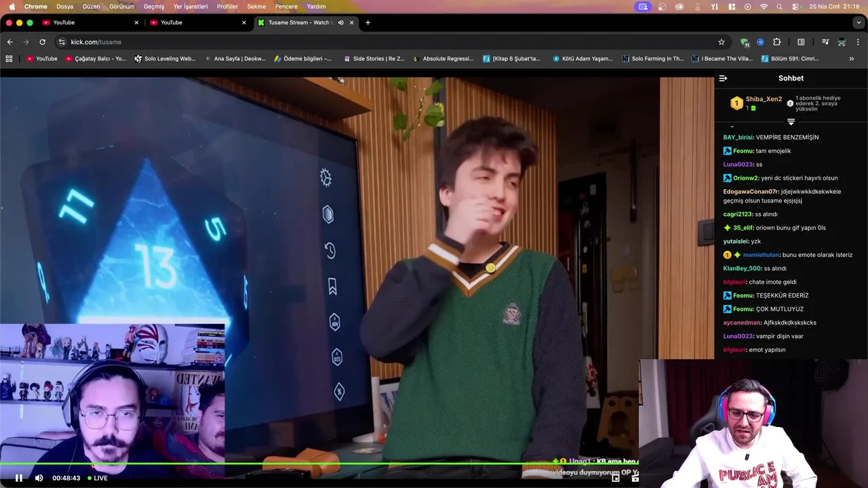Open Spotlight search in menu bar

tap(779, 6)
